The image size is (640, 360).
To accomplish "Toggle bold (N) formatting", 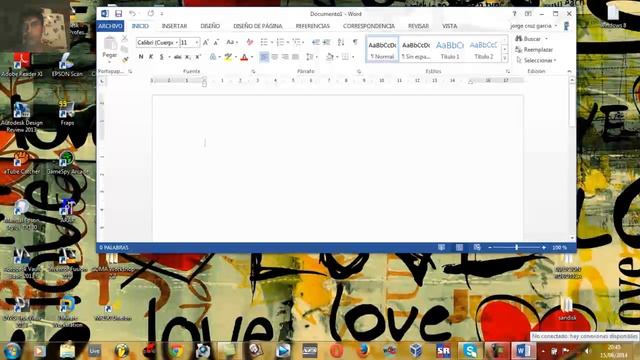I will pyautogui.click(x=141, y=57).
